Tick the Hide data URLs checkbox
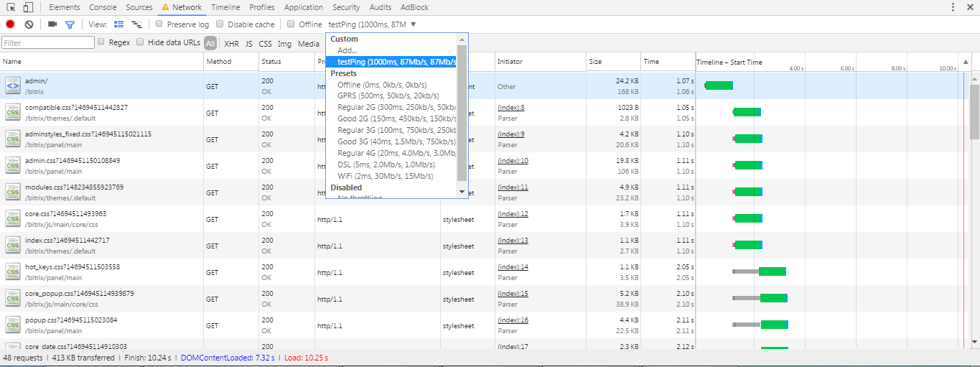 [141, 42]
